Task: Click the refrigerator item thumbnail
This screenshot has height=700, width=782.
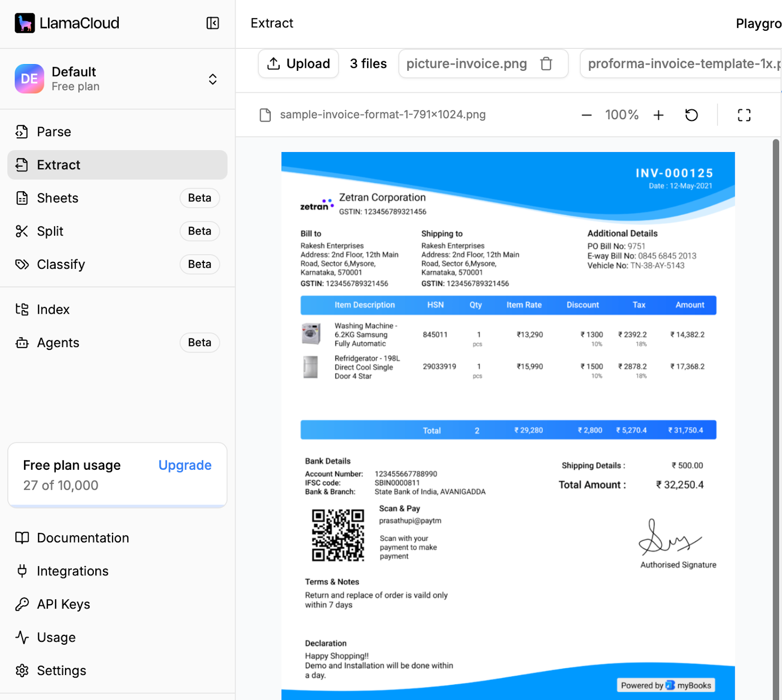Action: tap(311, 367)
